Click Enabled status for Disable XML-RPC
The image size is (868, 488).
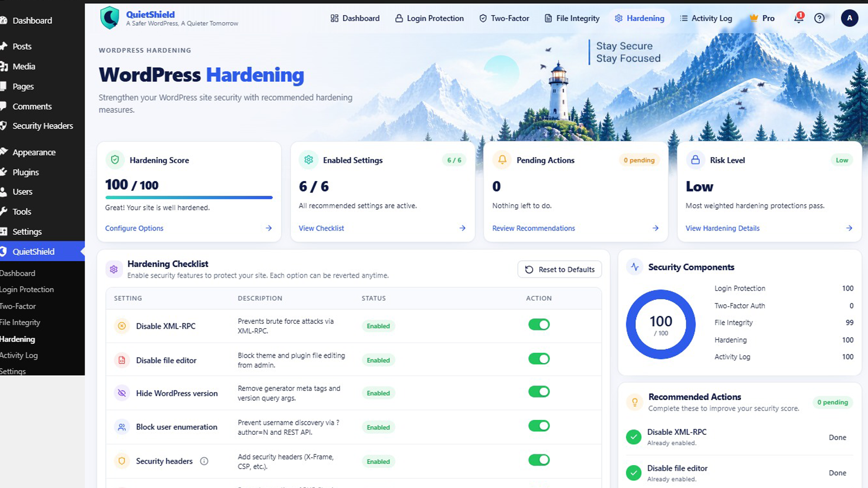378,326
